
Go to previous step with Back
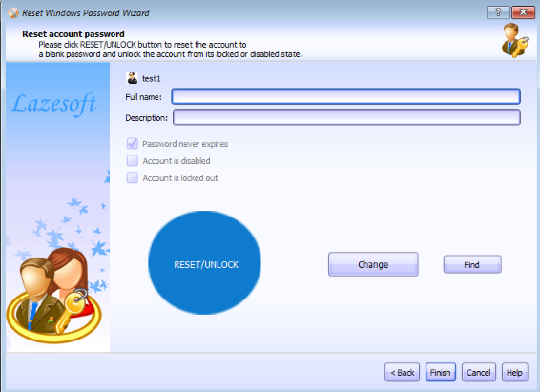[x=402, y=372]
